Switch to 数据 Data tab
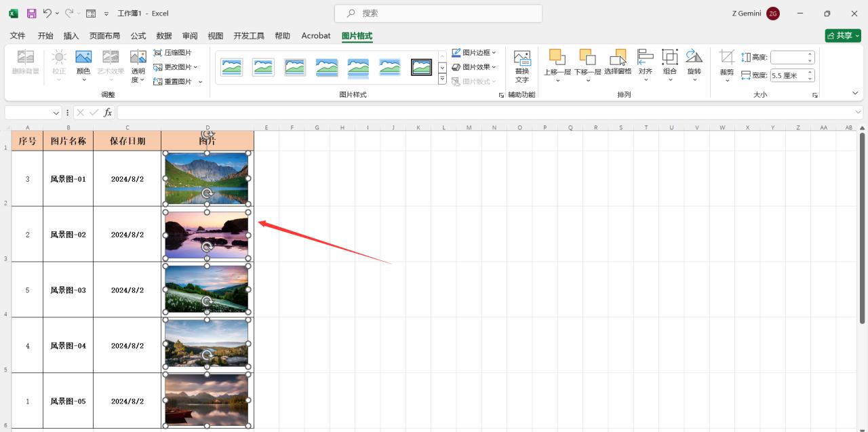The image size is (868, 432). click(x=164, y=36)
